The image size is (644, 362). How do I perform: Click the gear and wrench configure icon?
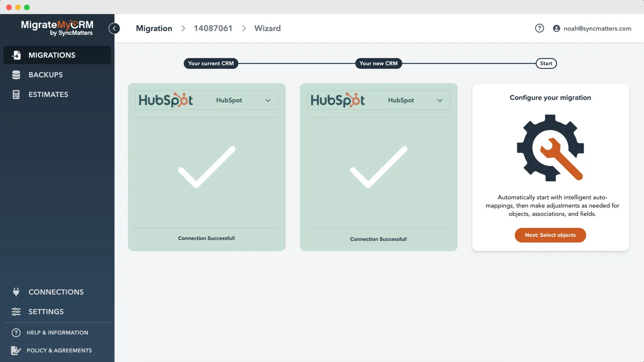(x=551, y=148)
